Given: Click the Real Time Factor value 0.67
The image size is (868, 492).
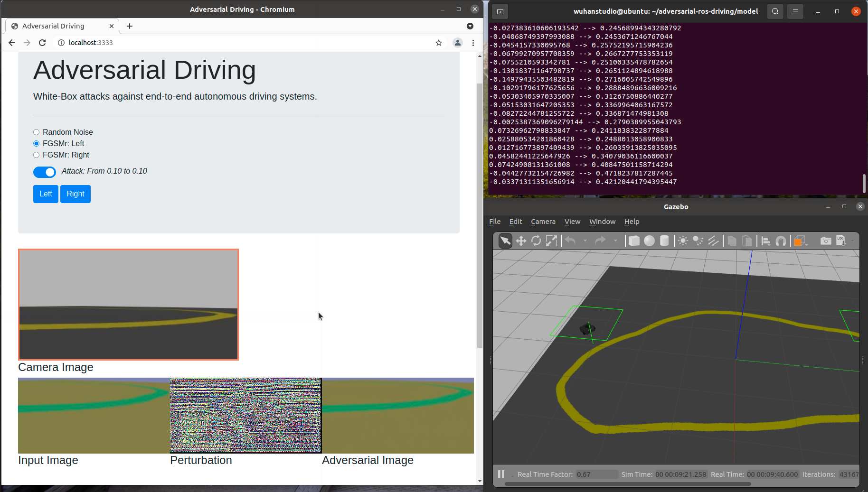Looking at the screenshot, I should coord(596,474).
